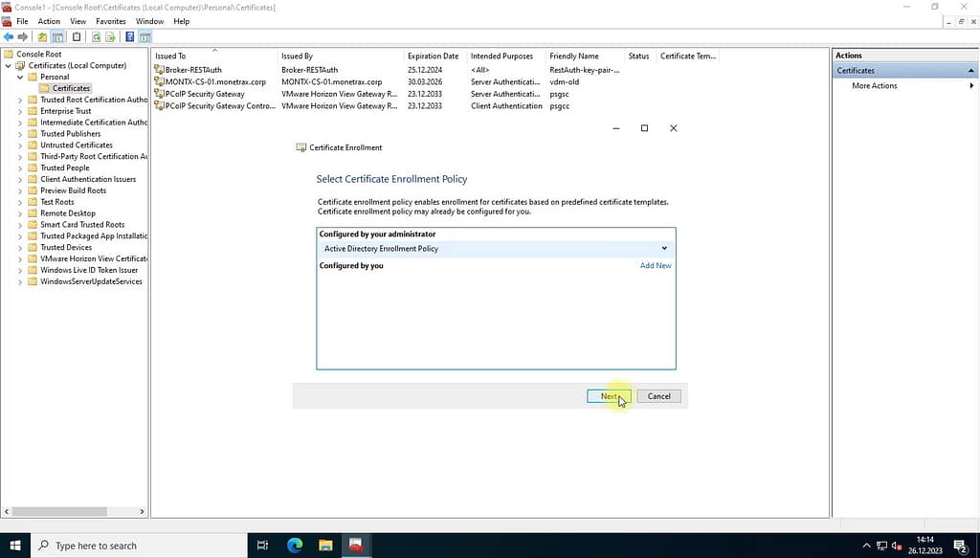The width and height of the screenshot is (980, 558).
Task: Open the blue Help toolbar icon
Action: point(129,37)
